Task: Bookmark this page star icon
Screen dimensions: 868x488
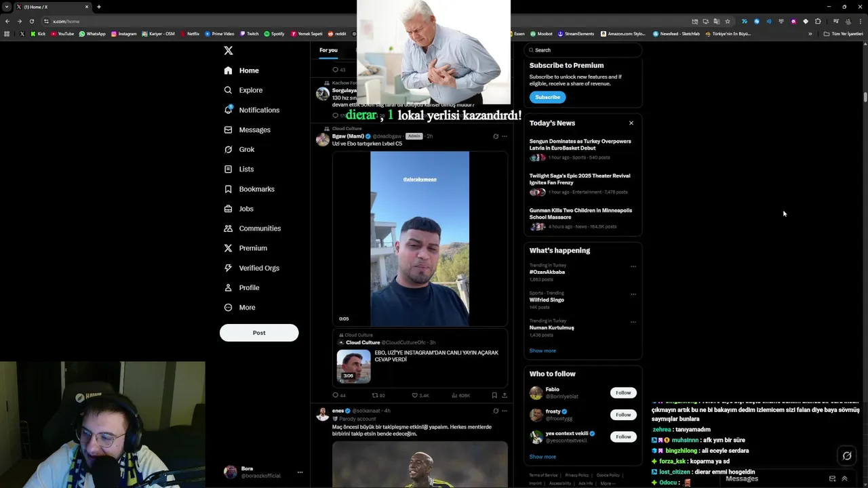Action: [728, 21]
